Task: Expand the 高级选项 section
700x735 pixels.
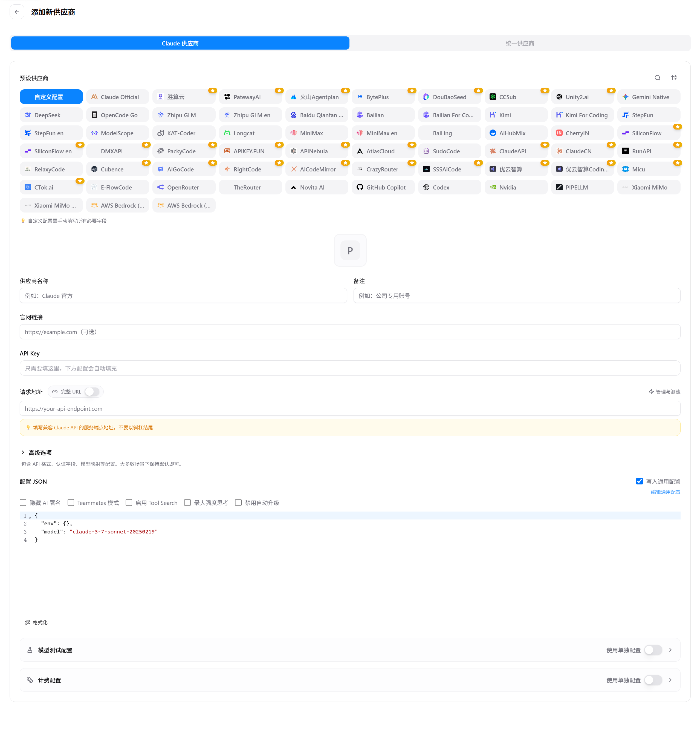Action: (x=37, y=453)
